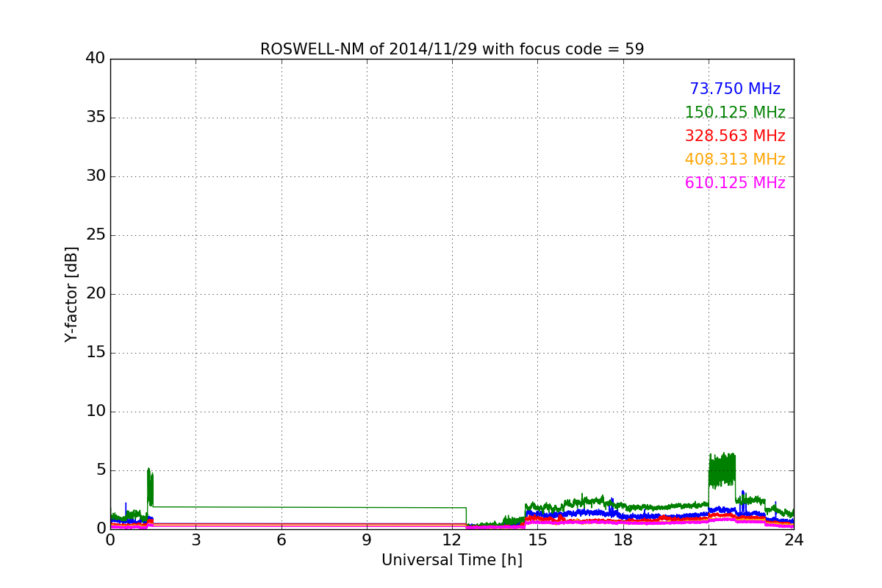This screenshot has width=882, height=588.
Task: Click the y-axis tick label '35'
Action: coord(96,118)
